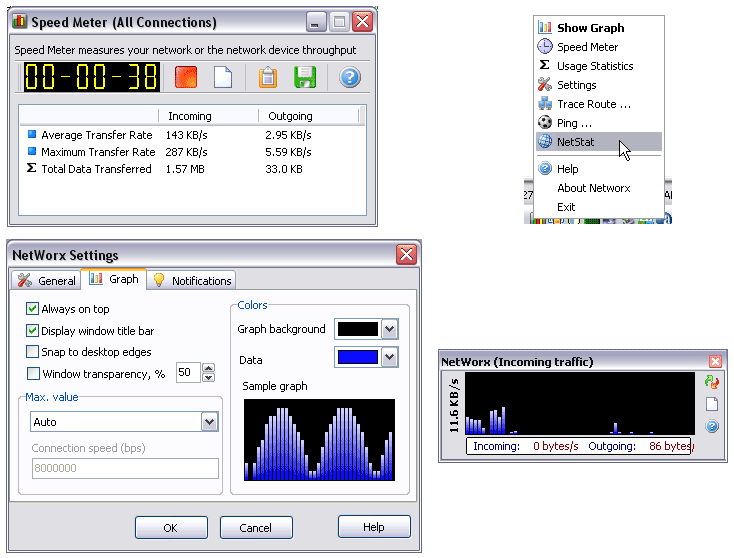
Task: Click the soccer ball icon beside Ping
Action: 545,122
